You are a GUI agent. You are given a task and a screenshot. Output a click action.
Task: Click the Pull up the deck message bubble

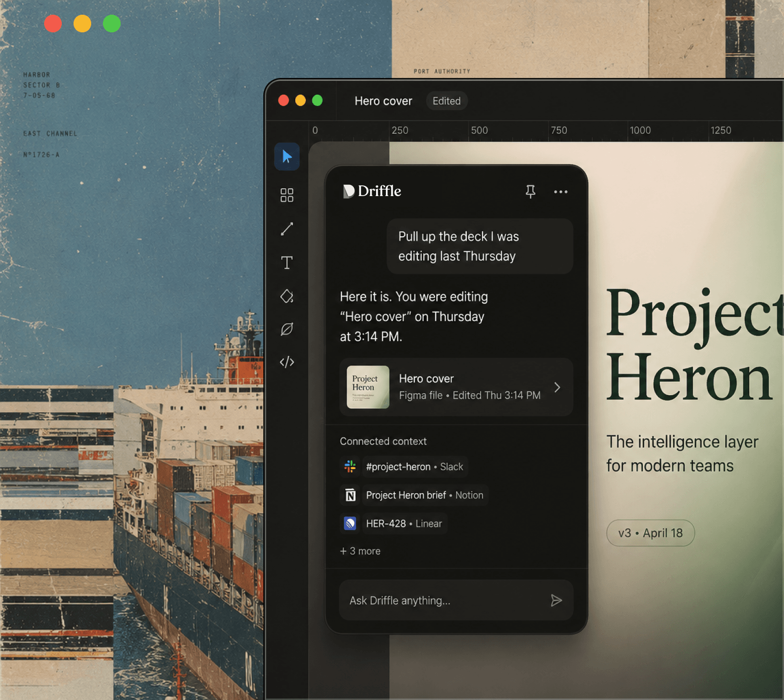coord(480,246)
